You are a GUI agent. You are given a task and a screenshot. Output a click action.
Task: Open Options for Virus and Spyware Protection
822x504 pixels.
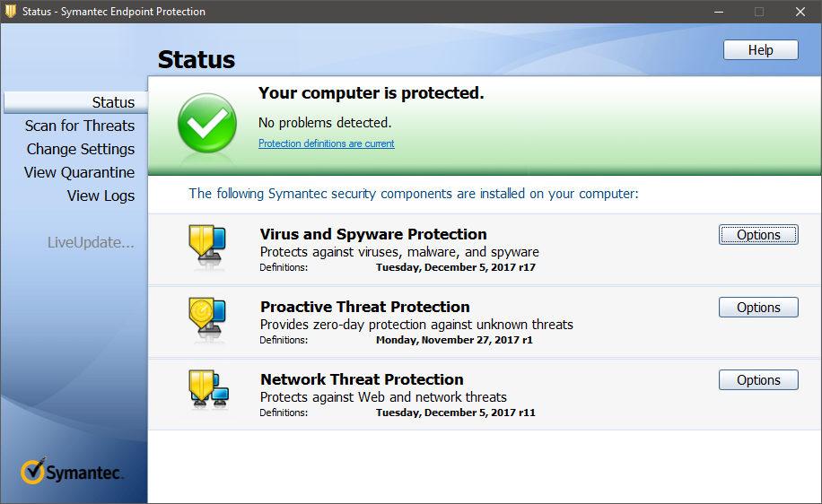point(758,235)
